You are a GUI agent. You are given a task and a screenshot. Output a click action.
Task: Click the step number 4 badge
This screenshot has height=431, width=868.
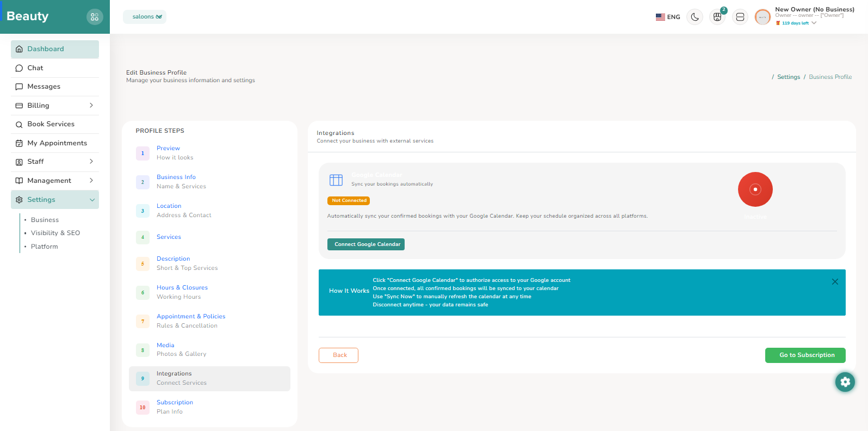click(142, 237)
